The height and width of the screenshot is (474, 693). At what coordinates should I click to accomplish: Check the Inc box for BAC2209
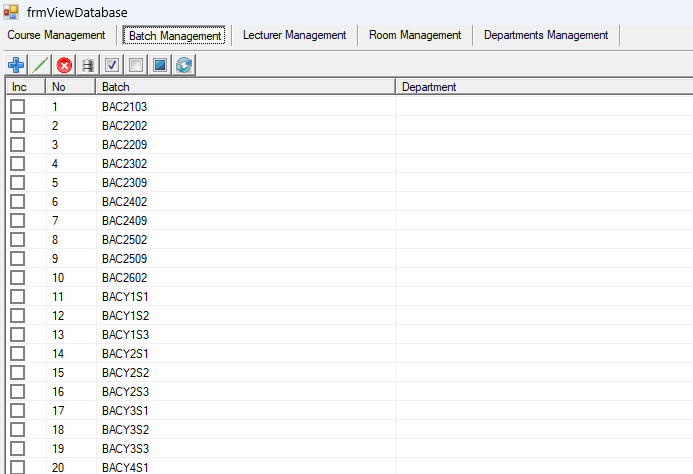tap(18, 145)
